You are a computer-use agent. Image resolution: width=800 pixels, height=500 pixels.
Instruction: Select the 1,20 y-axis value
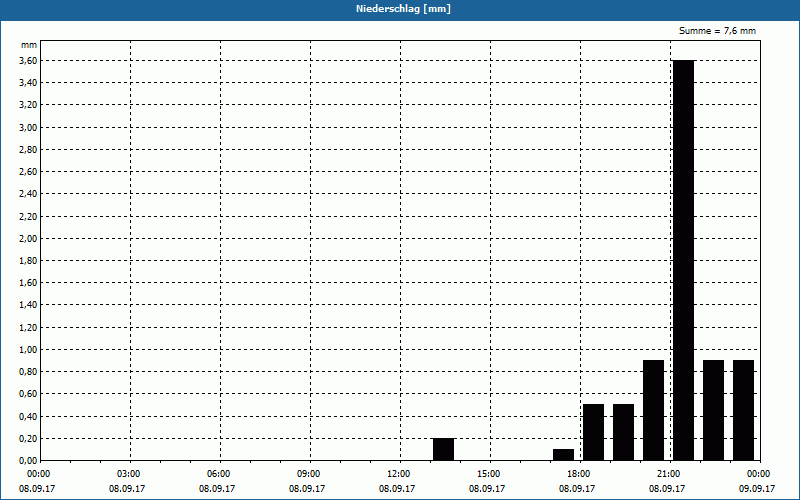pos(28,328)
